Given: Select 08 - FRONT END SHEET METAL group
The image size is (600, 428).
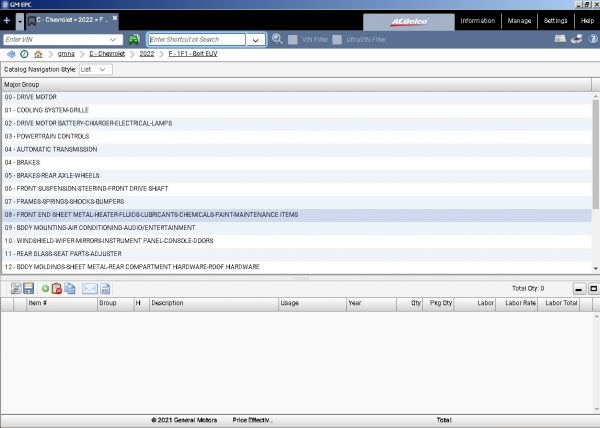Looking at the screenshot, I should 297,215.
